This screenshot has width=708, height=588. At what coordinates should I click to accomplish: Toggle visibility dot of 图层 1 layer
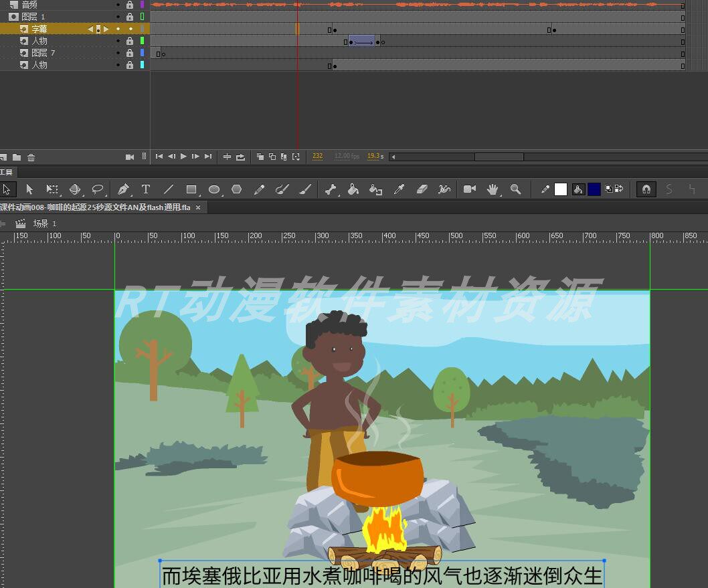point(118,17)
